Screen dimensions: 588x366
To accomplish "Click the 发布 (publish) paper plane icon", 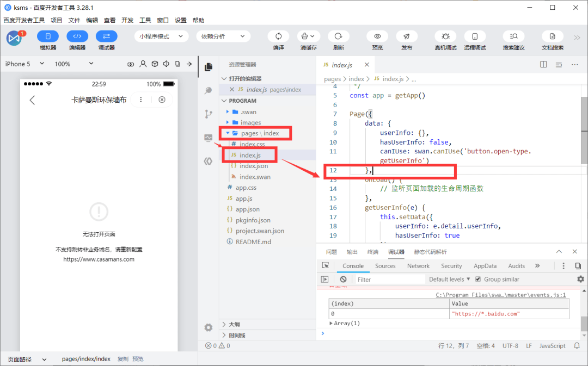I will pos(406,36).
